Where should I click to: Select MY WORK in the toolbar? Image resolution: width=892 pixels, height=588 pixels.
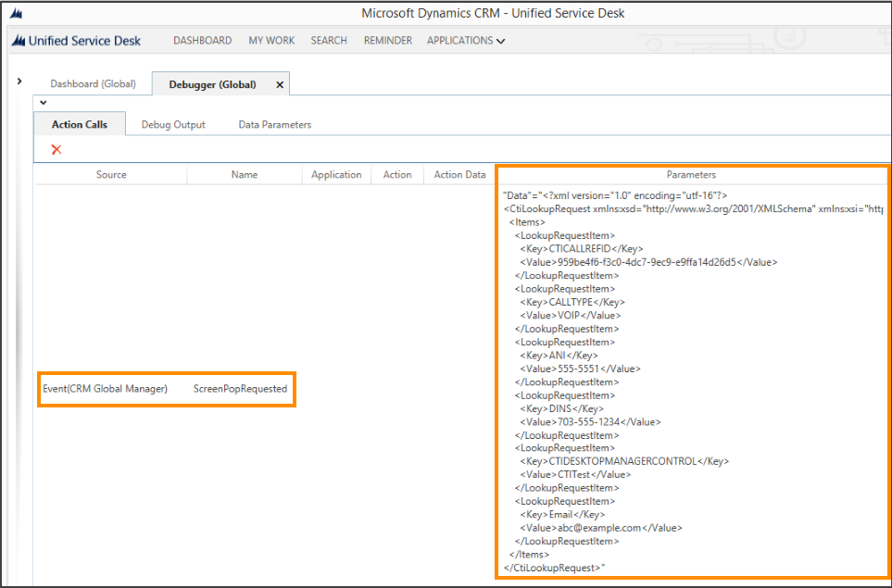[x=271, y=41]
